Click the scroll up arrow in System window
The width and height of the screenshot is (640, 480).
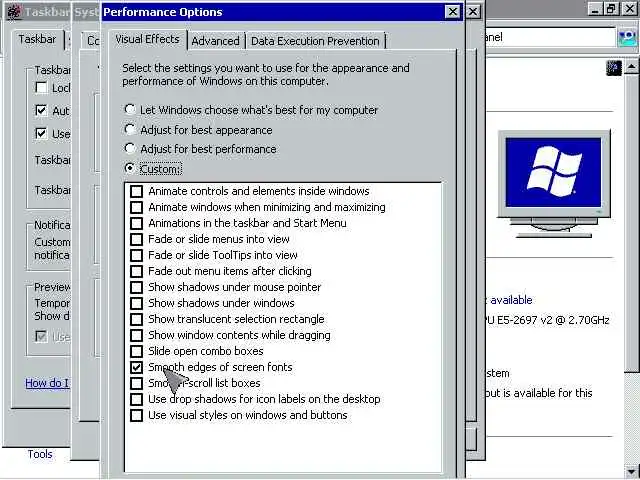tap(631, 67)
